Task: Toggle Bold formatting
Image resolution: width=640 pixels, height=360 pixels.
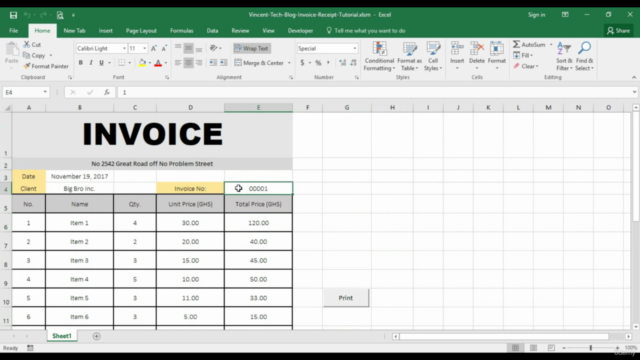Action: point(80,63)
